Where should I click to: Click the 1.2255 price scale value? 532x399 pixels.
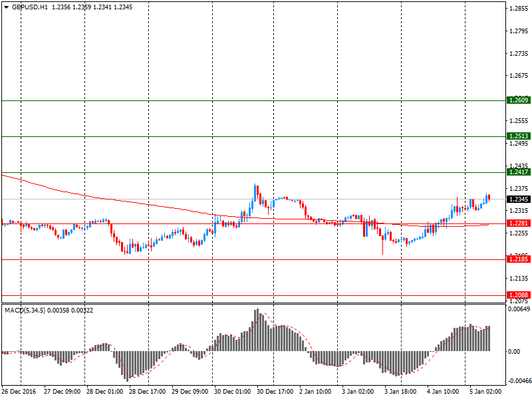click(519, 233)
